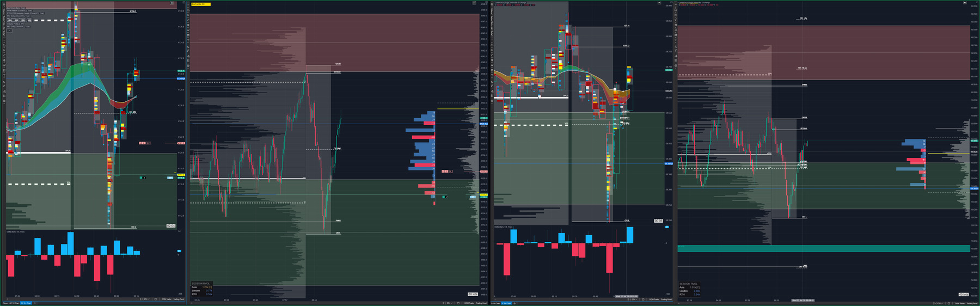The width and height of the screenshot is (980, 306).
Task: Click the '80 lots' label in second chart
Action: pos(473,294)
